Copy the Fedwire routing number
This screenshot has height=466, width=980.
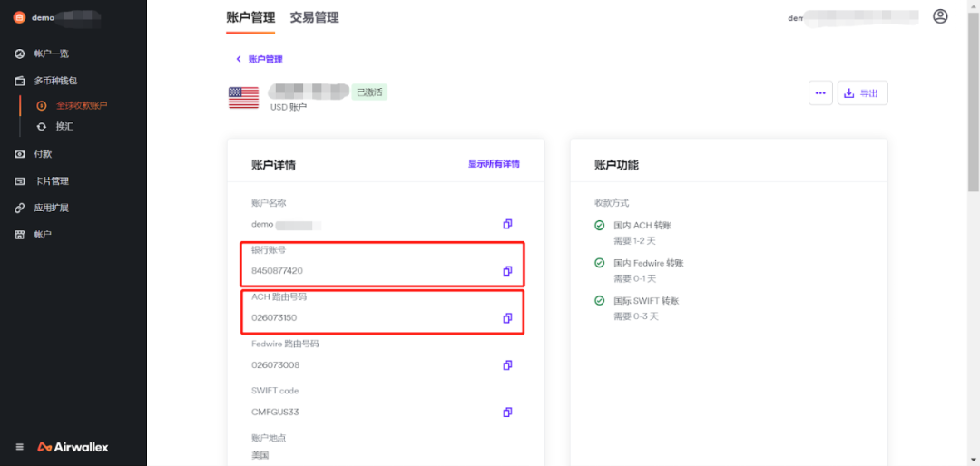point(507,365)
